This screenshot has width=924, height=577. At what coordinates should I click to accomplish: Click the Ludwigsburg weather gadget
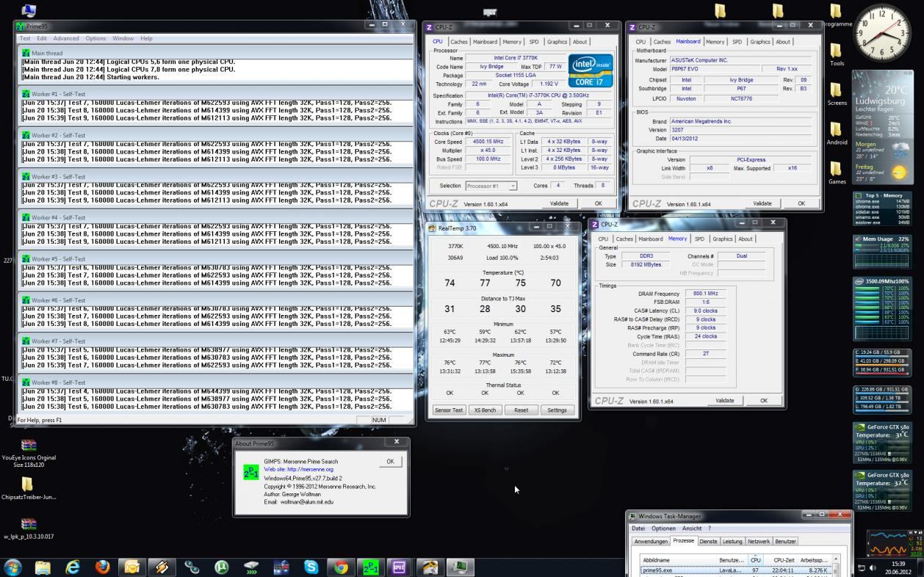coord(881,128)
